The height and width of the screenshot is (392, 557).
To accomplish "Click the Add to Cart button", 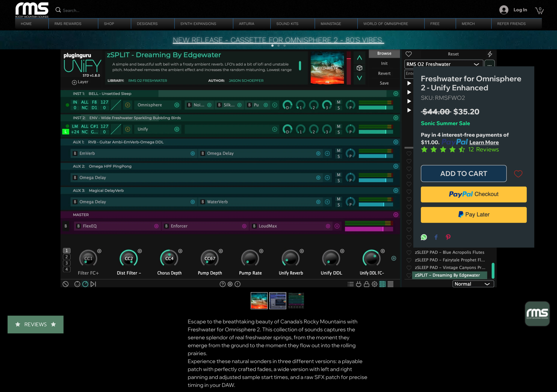I will point(463,173).
